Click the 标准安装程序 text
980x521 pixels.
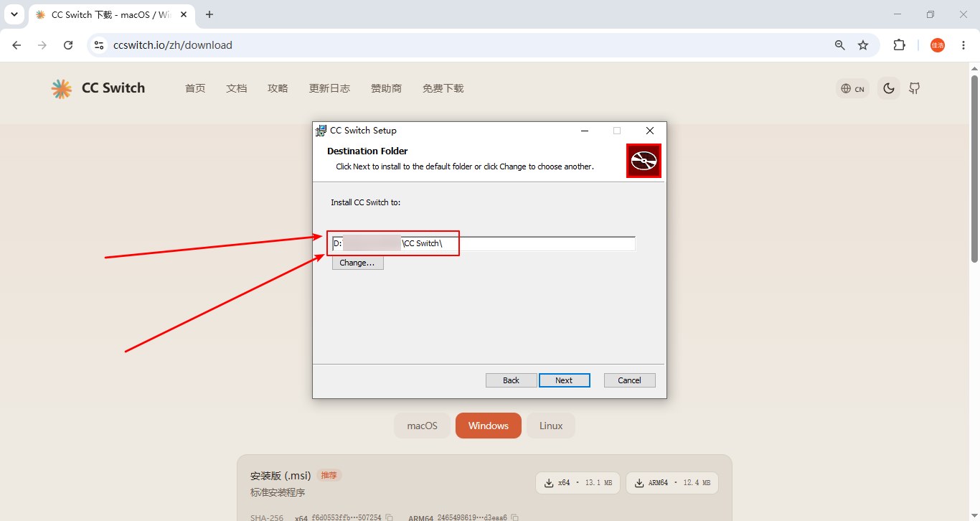tap(278, 492)
